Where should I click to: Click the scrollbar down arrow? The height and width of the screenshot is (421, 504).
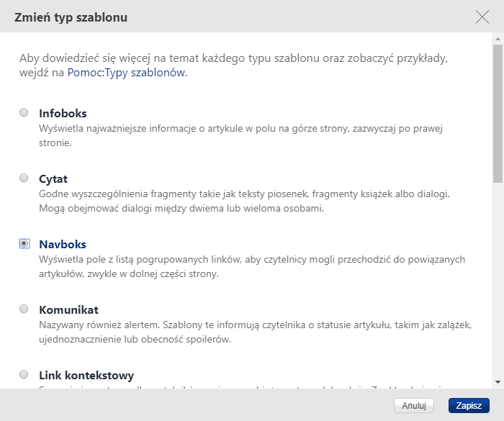pos(498,382)
